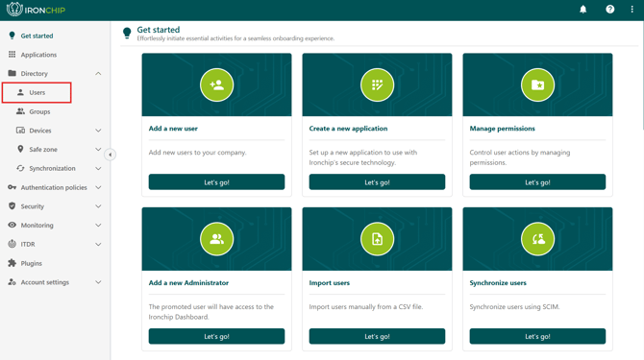Click the Create a new application circle icon
644x360 pixels.
[377, 84]
